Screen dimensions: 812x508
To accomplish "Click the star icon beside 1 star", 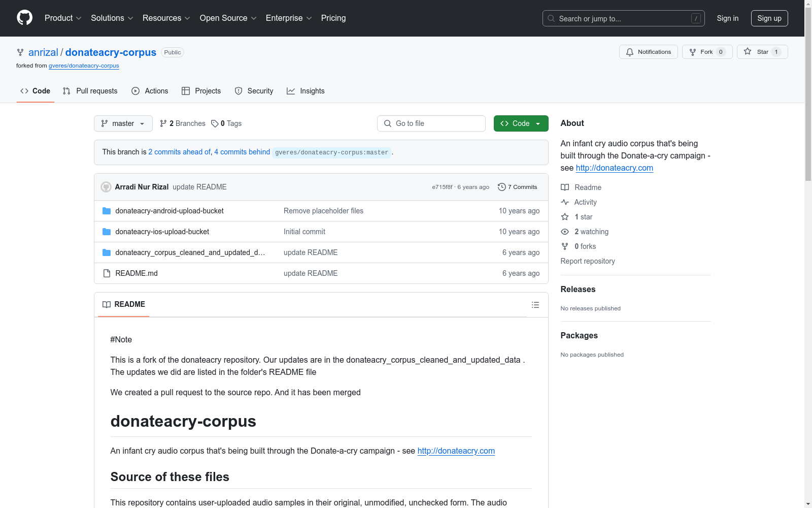I will pyautogui.click(x=565, y=217).
